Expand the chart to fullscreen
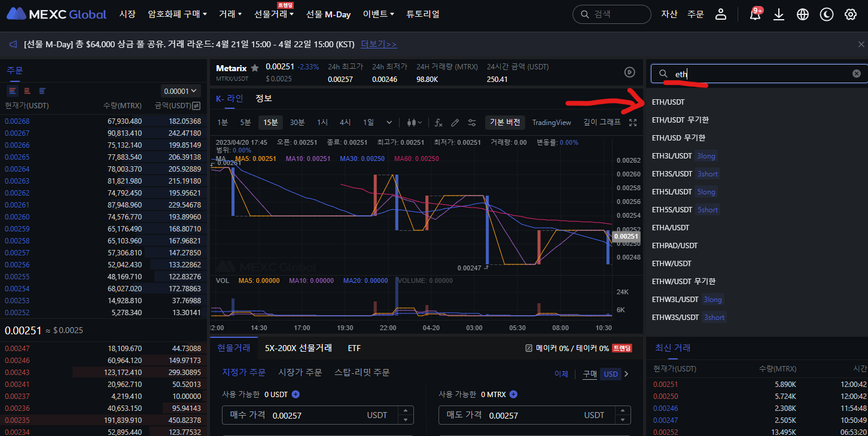 point(633,123)
